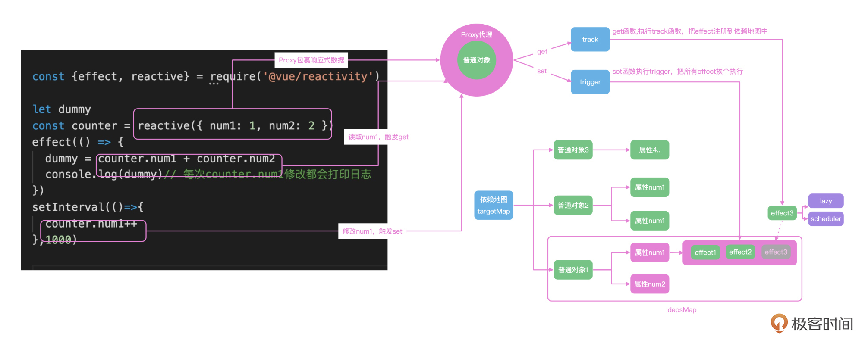
Task: Select the green 普通对象 inner circle
Action: [477, 60]
